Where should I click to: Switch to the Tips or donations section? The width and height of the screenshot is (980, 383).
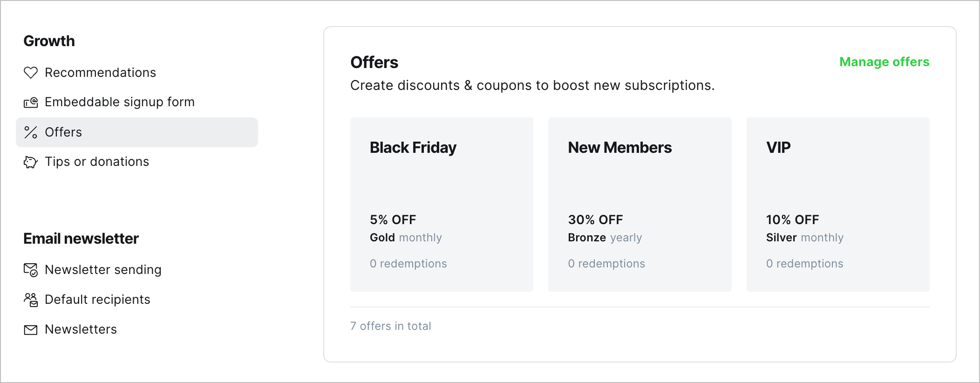point(96,162)
